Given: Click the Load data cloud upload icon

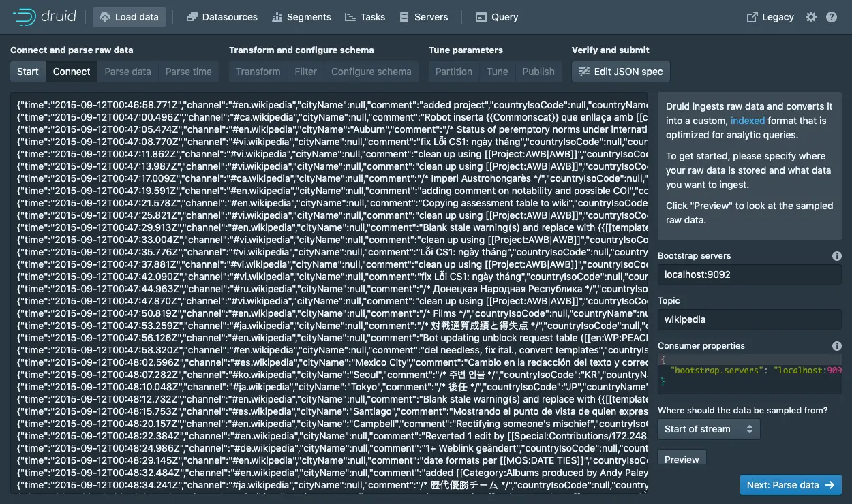Looking at the screenshot, I should pos(105,17).
